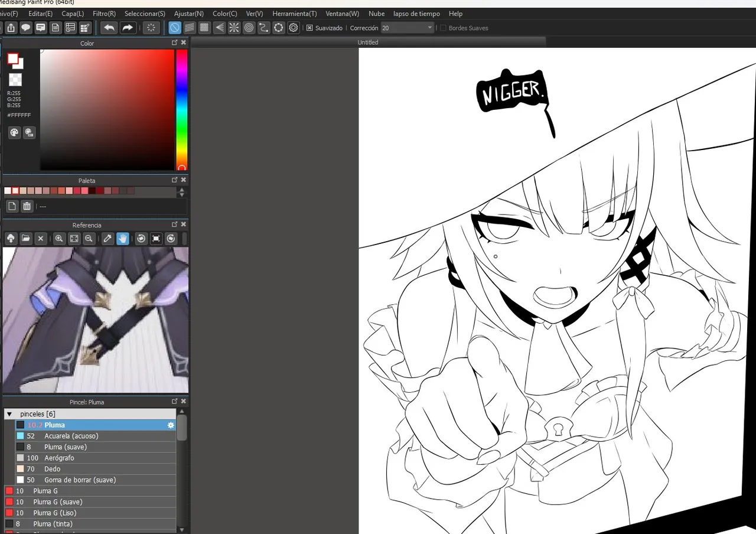
Task: Open a reference image with the folder icon
Action: (x=26, y=239)
